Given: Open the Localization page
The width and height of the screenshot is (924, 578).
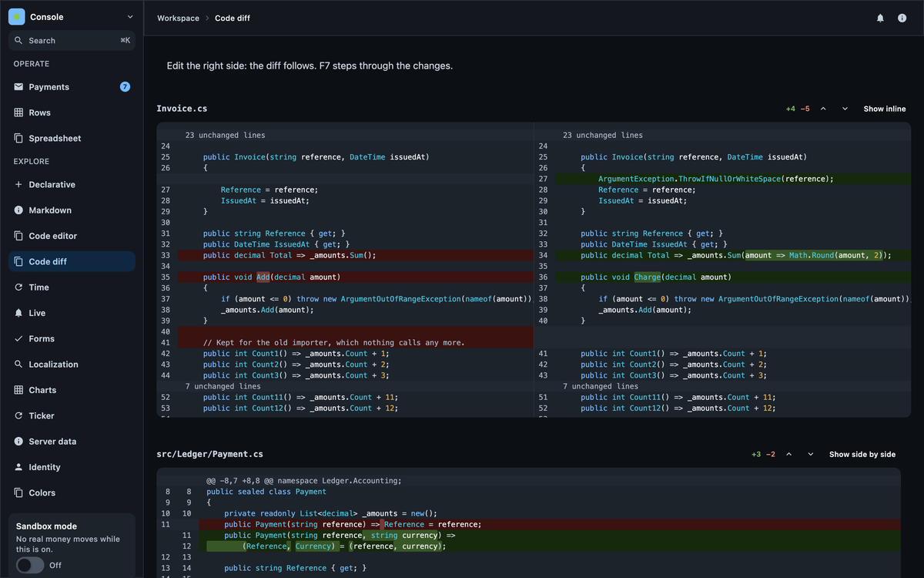Looking at the screenshot, I should [72, 365].
